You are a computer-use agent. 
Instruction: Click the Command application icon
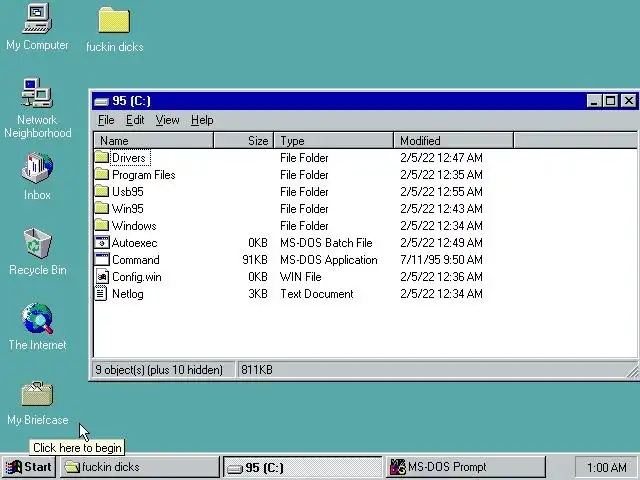pyautogui.click(x=102, y=260)
